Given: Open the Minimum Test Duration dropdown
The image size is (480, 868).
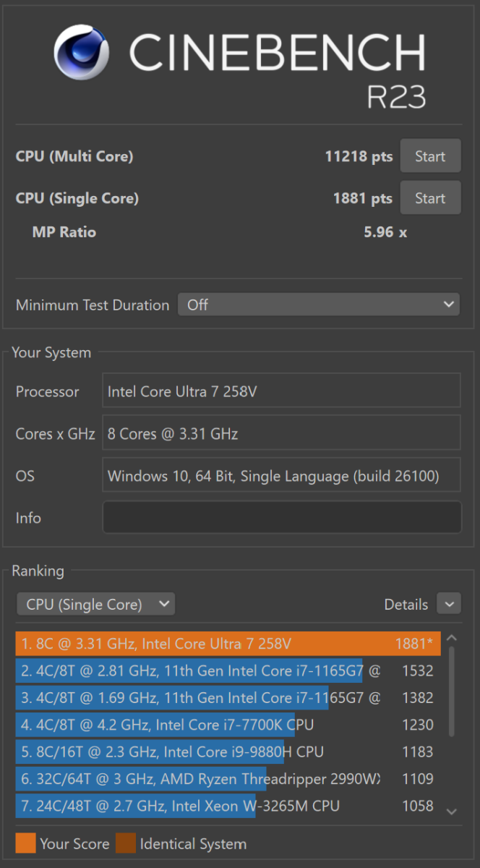Looking at the screenshot, I should [x=319, y=305].
